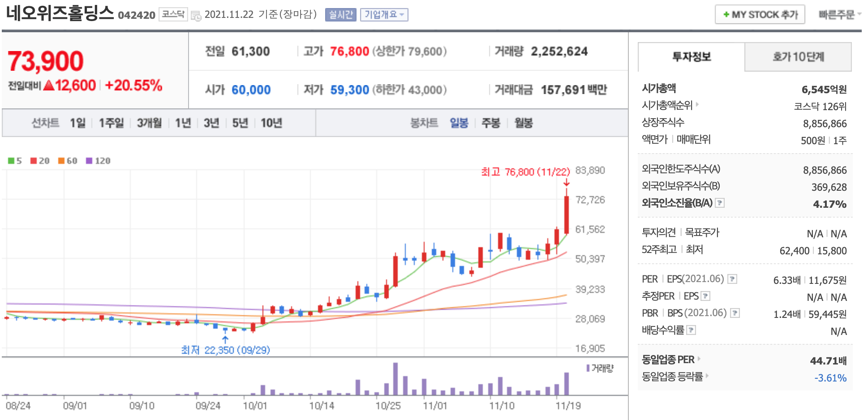Viewport: 868px width, 420px height.
Task: Click the 코스닥 126위 ranking value
Action: pos(820,107)
